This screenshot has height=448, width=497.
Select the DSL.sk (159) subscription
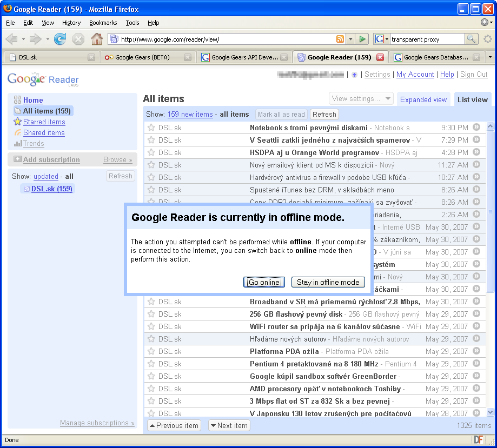(x=52, y=189)
